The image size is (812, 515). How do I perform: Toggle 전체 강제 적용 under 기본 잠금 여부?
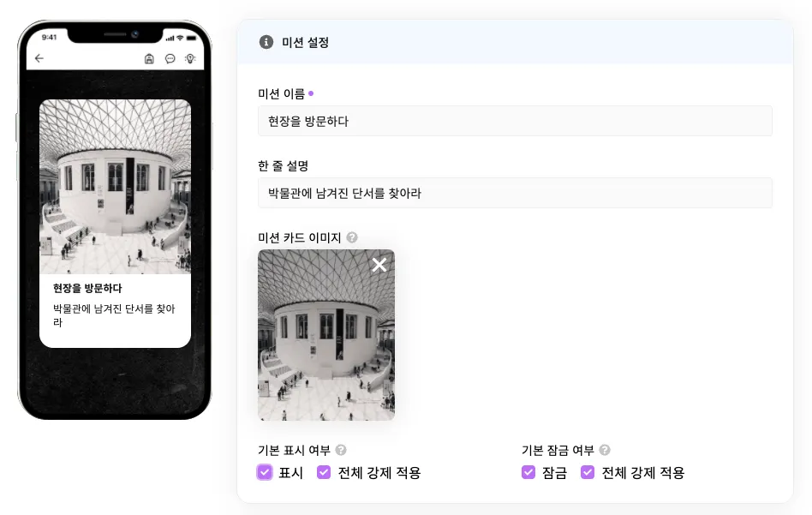click(588, 472)
